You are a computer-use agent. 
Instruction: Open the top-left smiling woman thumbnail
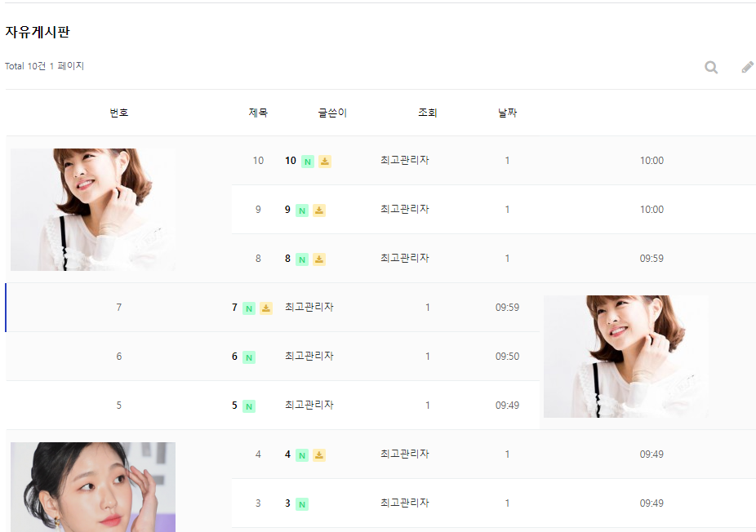pos(93,210)
